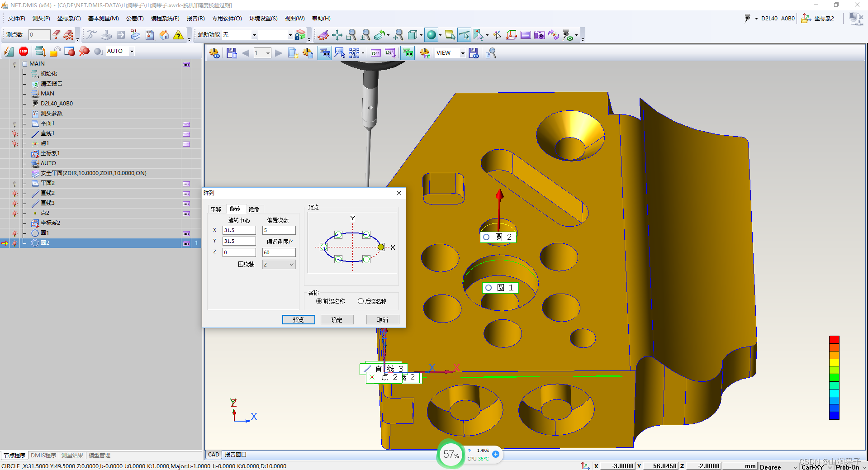The width and height of the screenshot is (868, 470).
Task: Click the 取消 button
Action: click(x=383, y=320)
